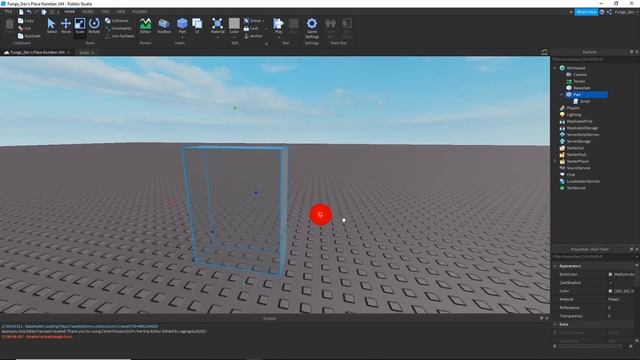The image size is (640, 360).
Task: Click the Transparency value field
Action: click(620, 316)
